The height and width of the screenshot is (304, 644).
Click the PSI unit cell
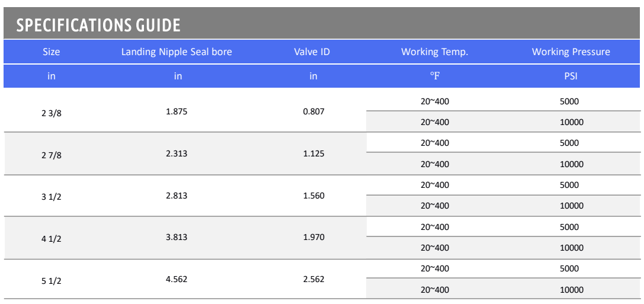pos(571,76)
